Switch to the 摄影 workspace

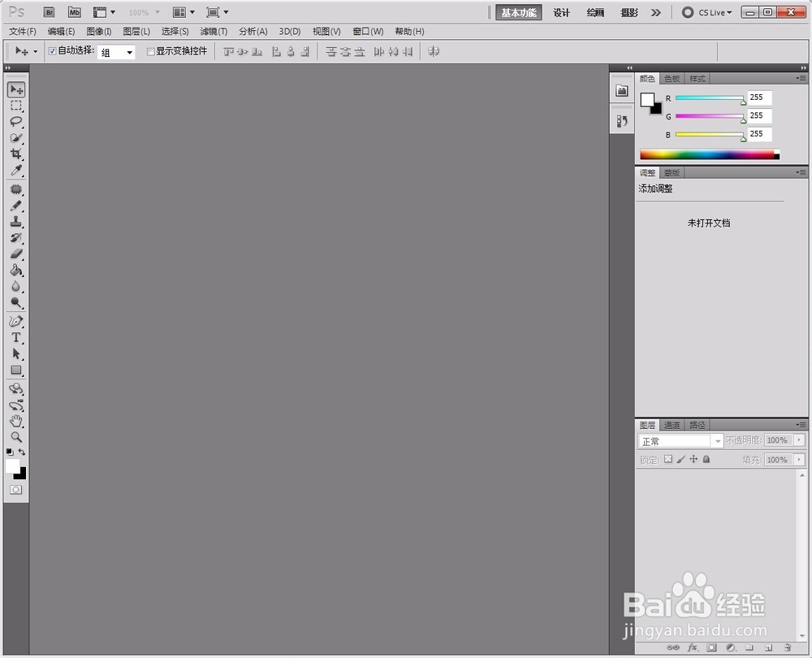(x=629, y=12)
